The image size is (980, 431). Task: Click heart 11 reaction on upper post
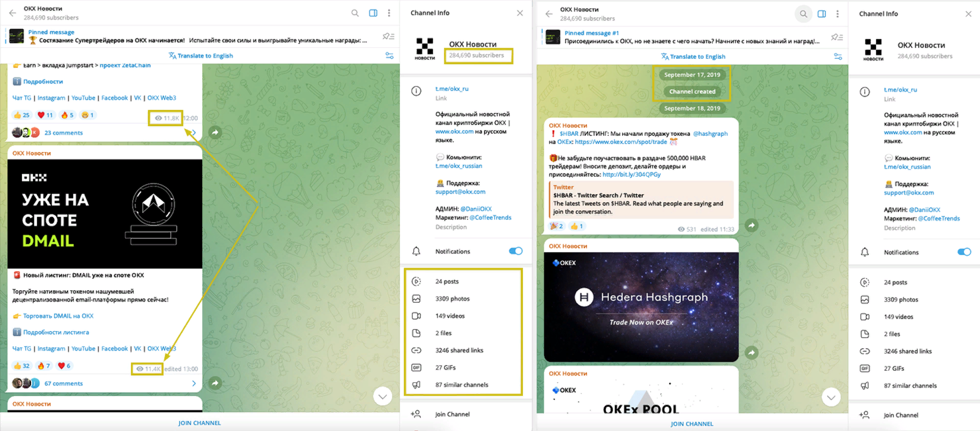point(45,115)
